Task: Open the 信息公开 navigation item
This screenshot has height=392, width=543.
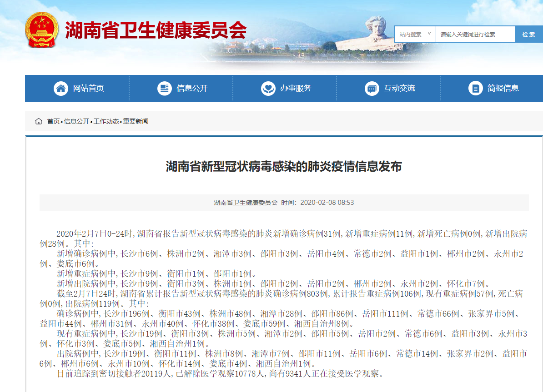Action: pyautogui.click(x=192, y=88)
